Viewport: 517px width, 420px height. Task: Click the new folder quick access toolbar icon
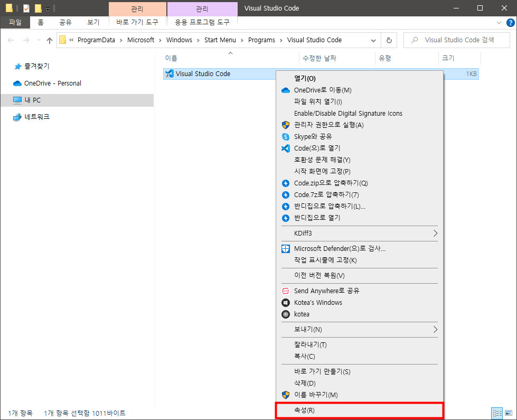coord(38,8)
